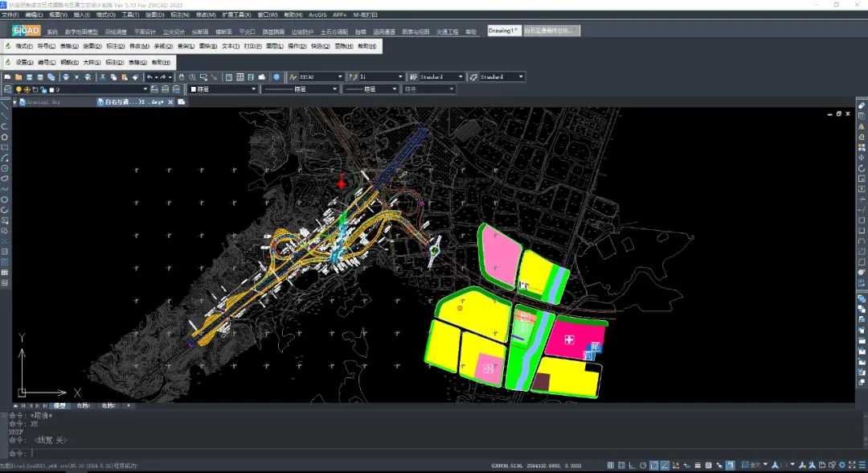Select the Cut scissors icon
This screenshot has height=473, width=868.
tap(103, 77)
